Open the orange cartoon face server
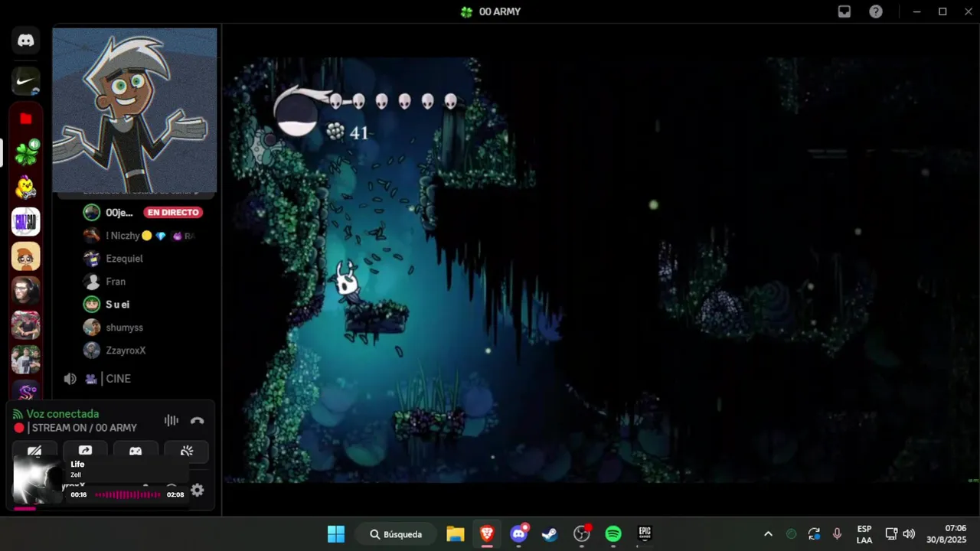980x551 pixels. (x=26, y=256)
